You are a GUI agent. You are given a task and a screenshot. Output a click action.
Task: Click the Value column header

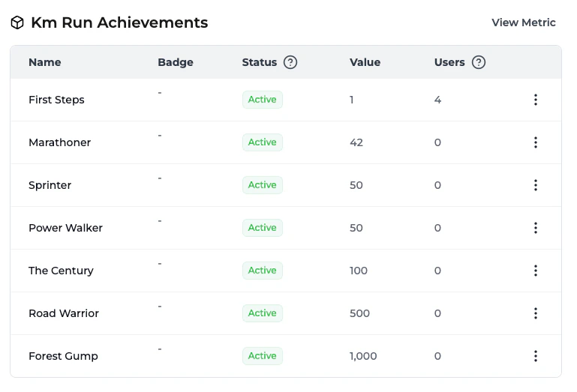tap(365, 62)
